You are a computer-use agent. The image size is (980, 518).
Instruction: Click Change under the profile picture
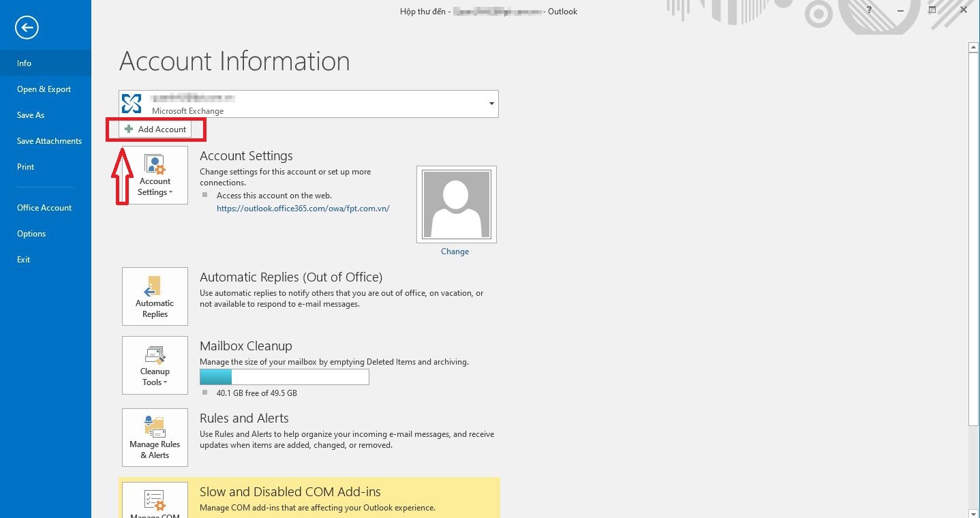[x=455, y=251]
